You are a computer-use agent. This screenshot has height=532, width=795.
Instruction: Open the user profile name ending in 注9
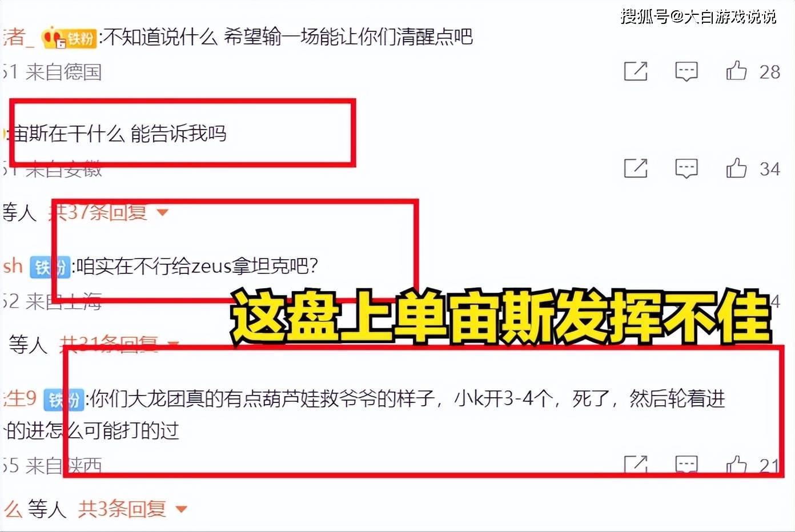click(x=20, y=398)
